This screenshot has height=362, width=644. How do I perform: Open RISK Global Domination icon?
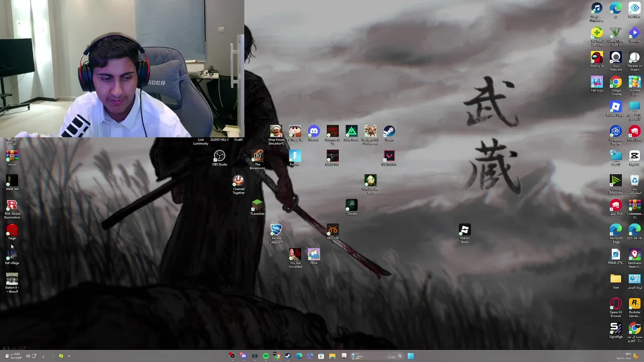pos(12,209)
